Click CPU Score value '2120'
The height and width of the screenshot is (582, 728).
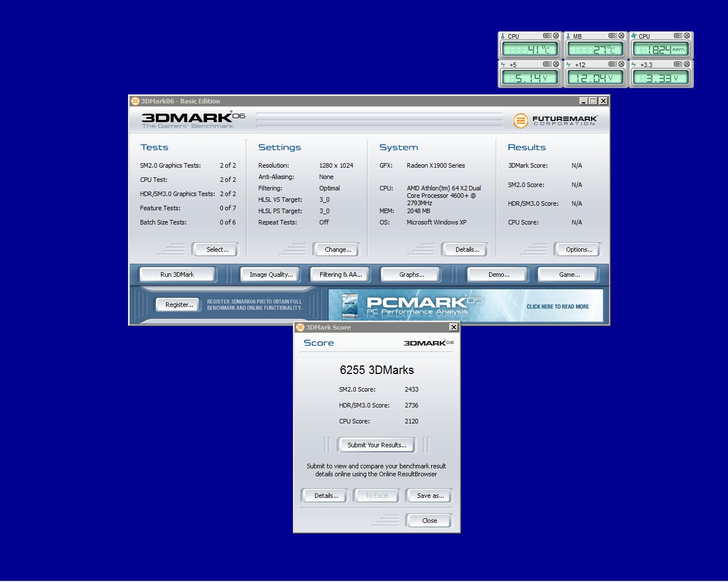coord(411,421)
